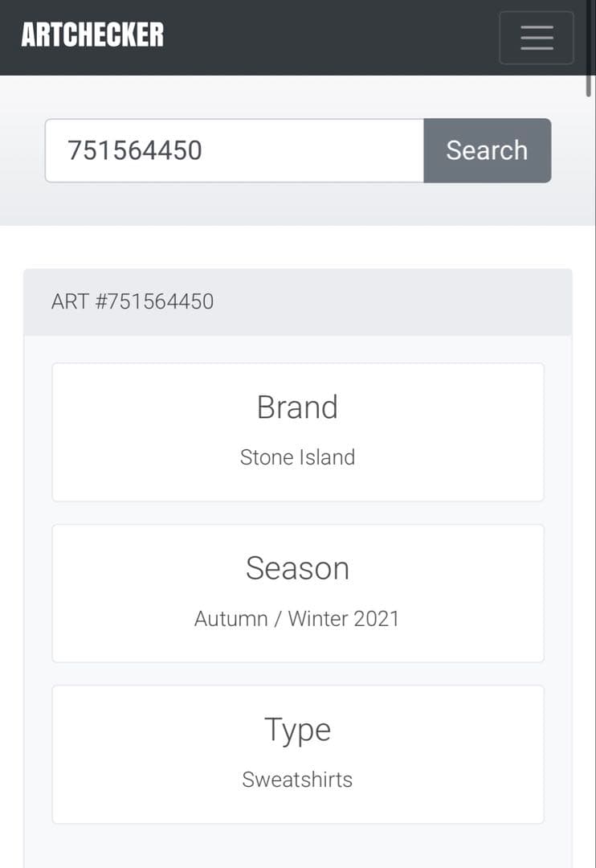Select the Brand heading
The image size is (596, 868).
click(297, 407)
